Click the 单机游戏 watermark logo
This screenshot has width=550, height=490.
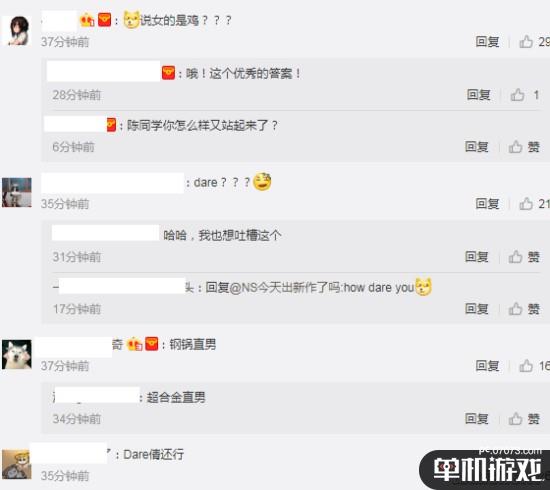(x=486, y=469)
